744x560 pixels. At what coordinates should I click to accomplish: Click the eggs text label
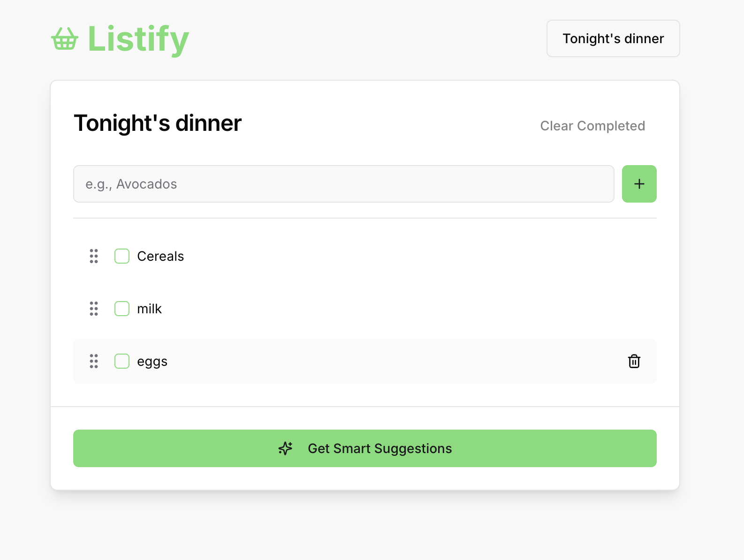click(x=152, y=361)
